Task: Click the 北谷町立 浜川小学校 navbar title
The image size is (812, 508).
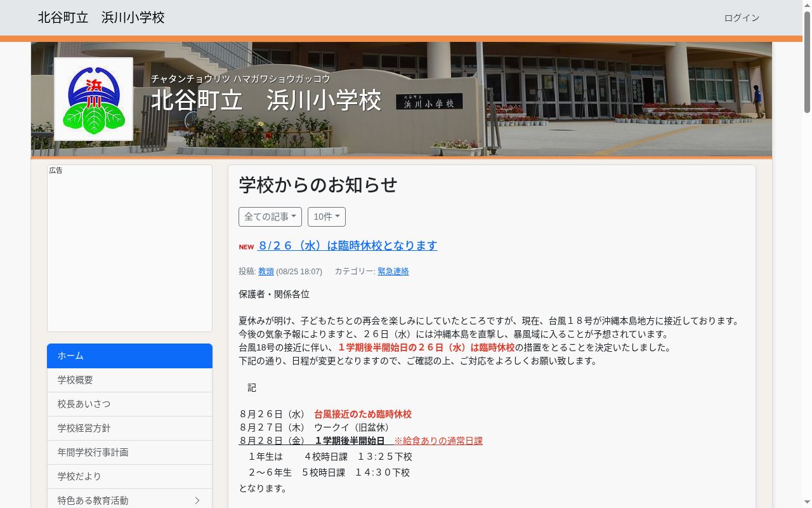Action: coord(101,18)
